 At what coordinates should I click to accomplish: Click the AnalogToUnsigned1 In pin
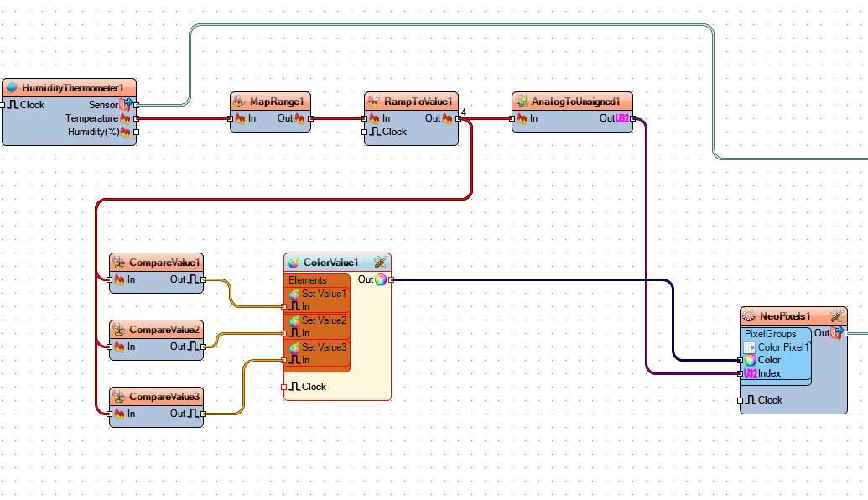tap(512, 118)
